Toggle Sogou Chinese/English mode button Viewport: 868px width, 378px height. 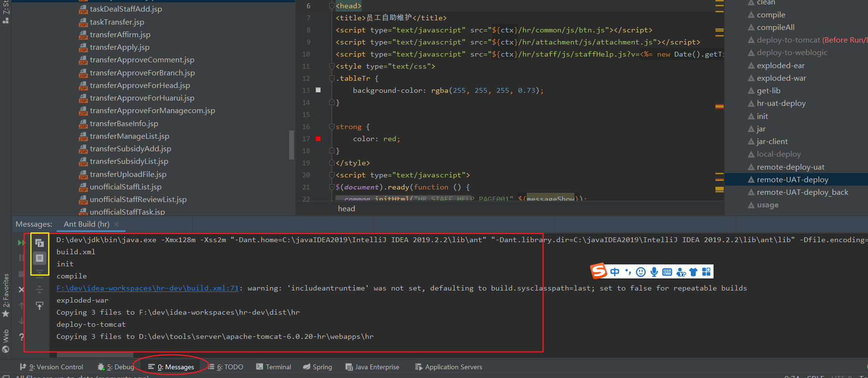615,272
